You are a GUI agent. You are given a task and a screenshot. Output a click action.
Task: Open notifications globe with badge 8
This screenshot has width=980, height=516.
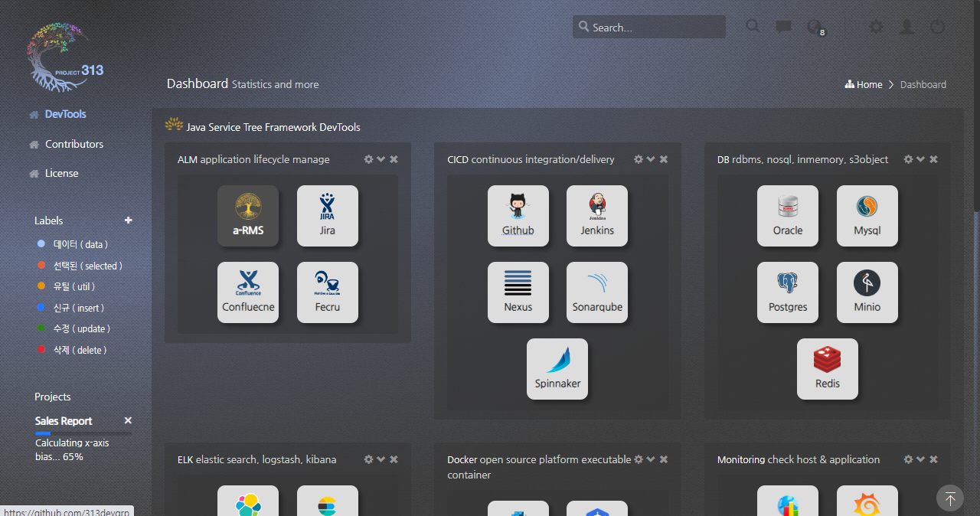[x=816, y=28]
